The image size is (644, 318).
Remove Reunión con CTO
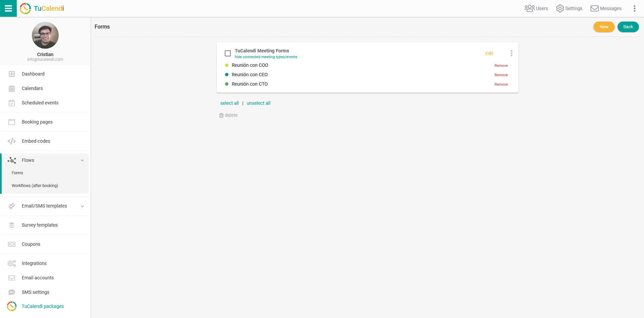click(x=501, y=84)
